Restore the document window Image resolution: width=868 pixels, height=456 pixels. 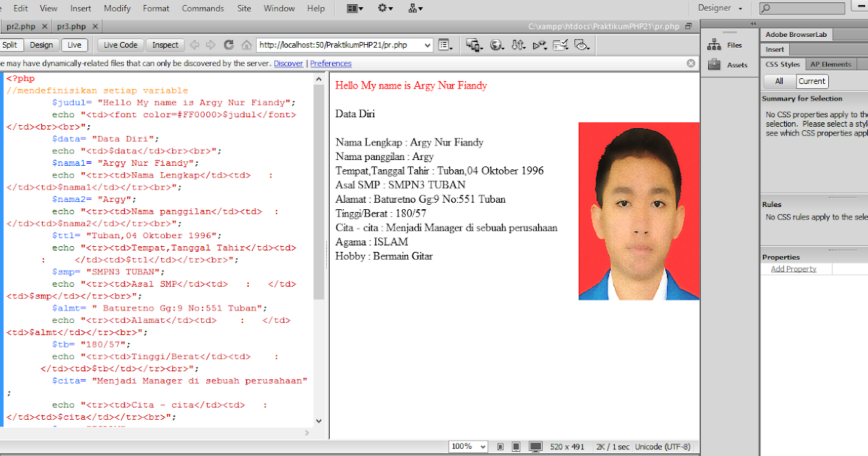(688, 25)
